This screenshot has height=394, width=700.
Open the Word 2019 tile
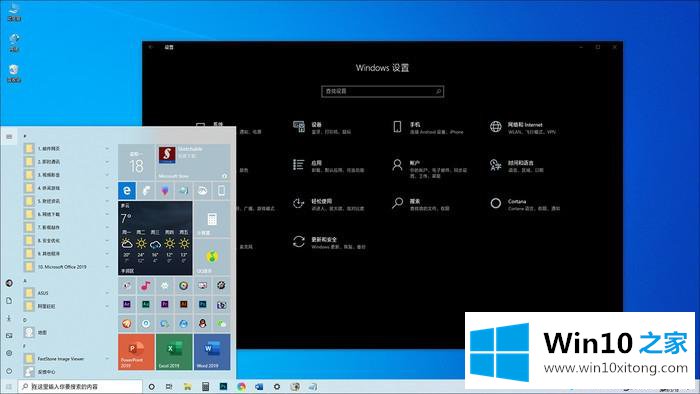tap(212, 352)
